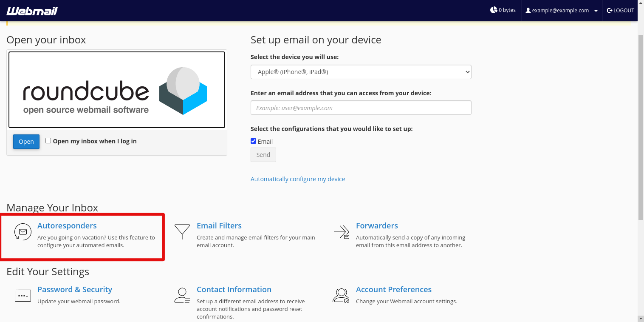Image resolution: width=644 pixels, height=322 pixels.
Task: Click the Webmail logo in header
Action: click(32, 11)
